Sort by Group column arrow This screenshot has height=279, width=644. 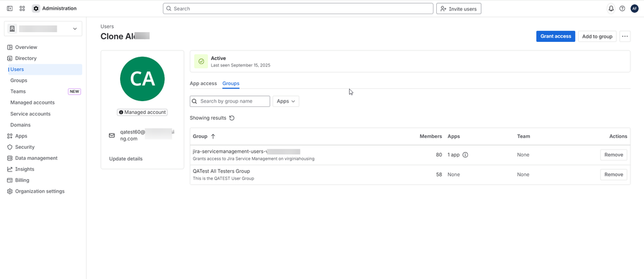213,137
